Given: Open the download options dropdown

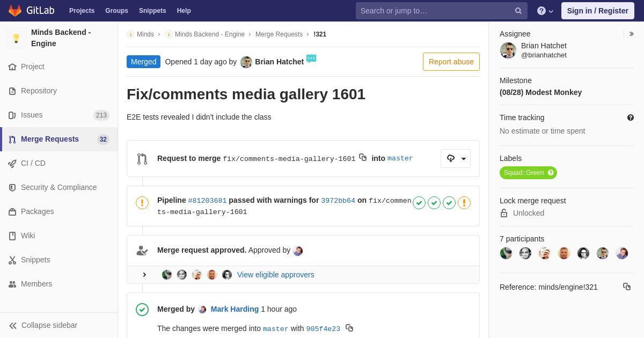Looking at the screenshot, I should click(456, 158).
